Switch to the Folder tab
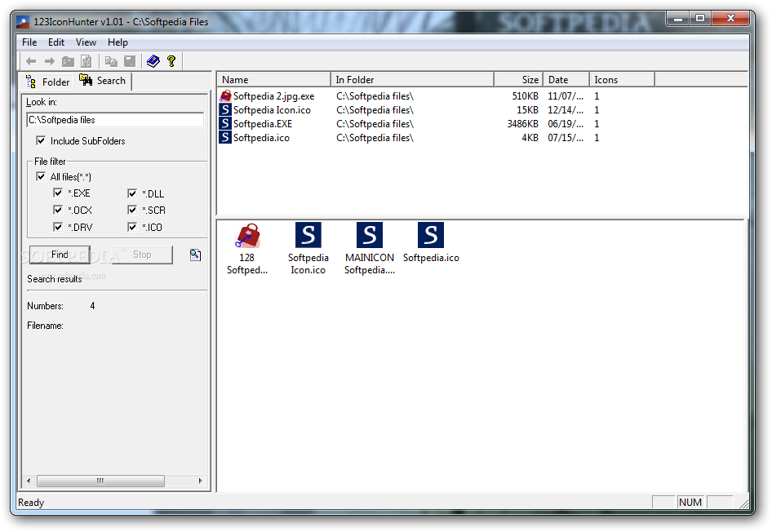 (48, 82)
